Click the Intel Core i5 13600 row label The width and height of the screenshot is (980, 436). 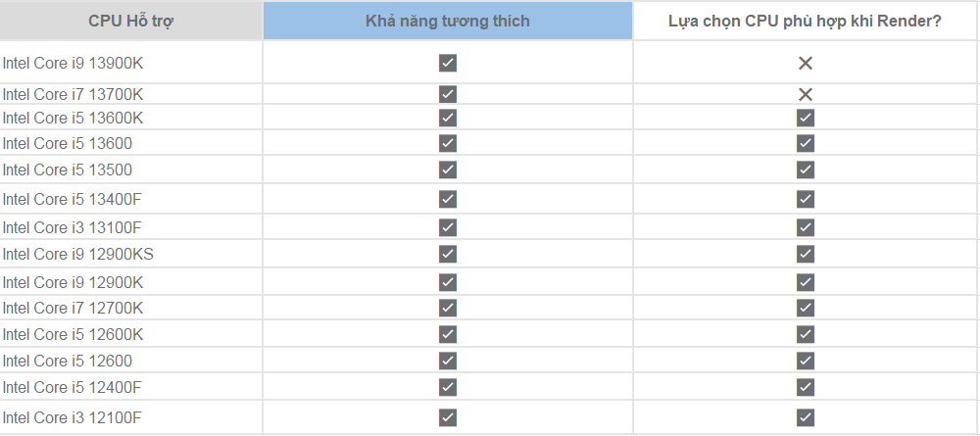click(x=68, y=143)
